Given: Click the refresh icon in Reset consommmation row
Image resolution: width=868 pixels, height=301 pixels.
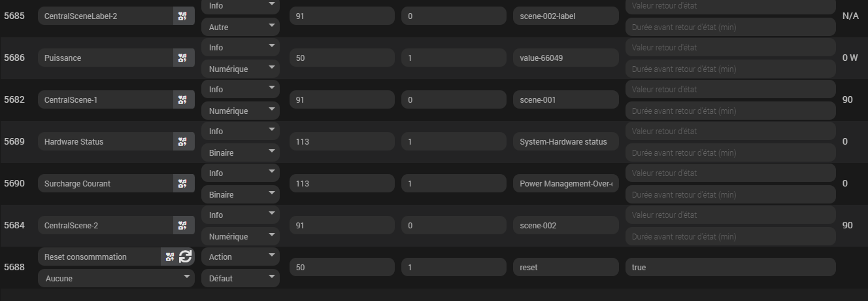Looking at the screenshot, I should pos(186,257).
